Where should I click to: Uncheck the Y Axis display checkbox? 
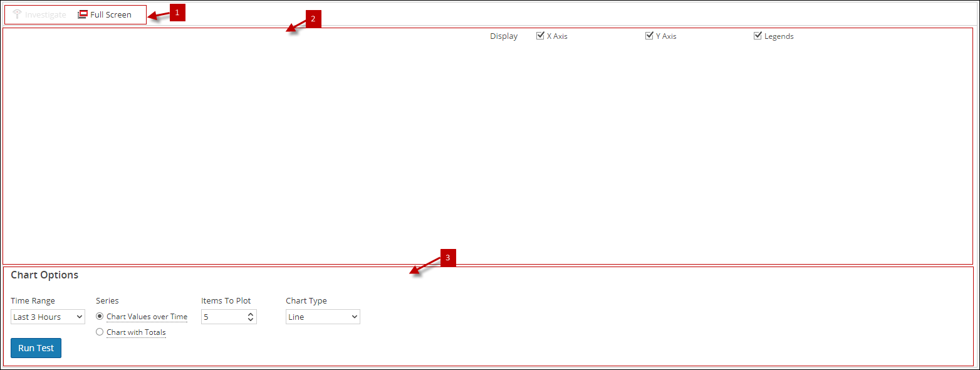(649, 36)
